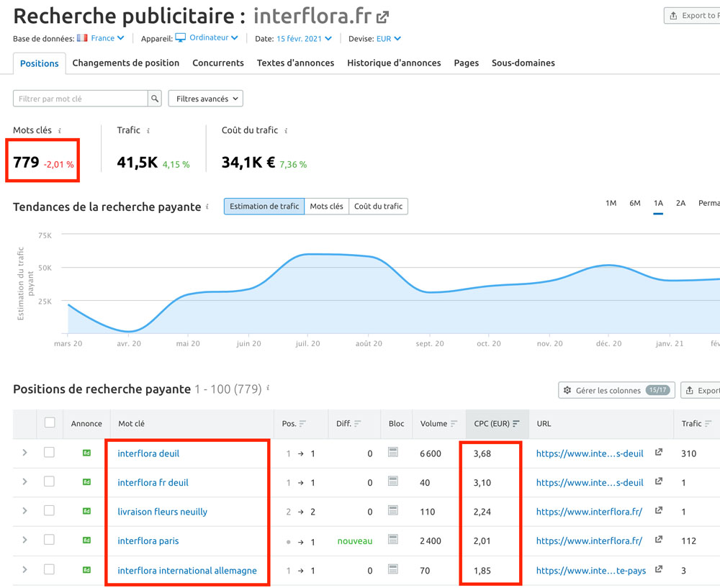Open external URL icon in interflora paris row
Screen dimensions: 720x588
coord(659,539)
